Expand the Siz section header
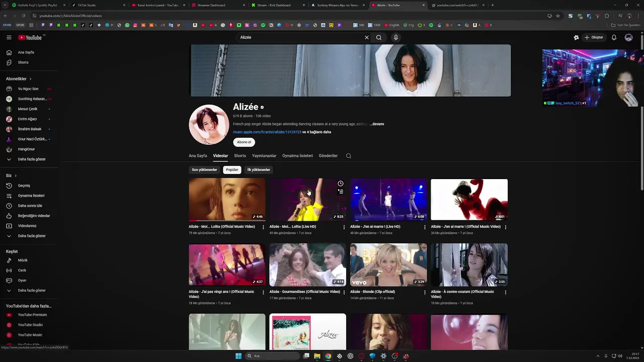This screenshot has width=644, height=362. [x=11, y=175]
